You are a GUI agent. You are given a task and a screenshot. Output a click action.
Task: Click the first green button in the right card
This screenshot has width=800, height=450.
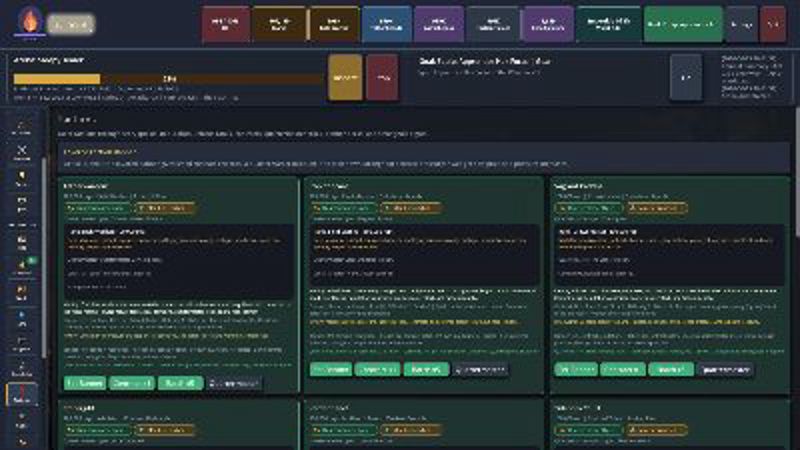tap(576, 369)
